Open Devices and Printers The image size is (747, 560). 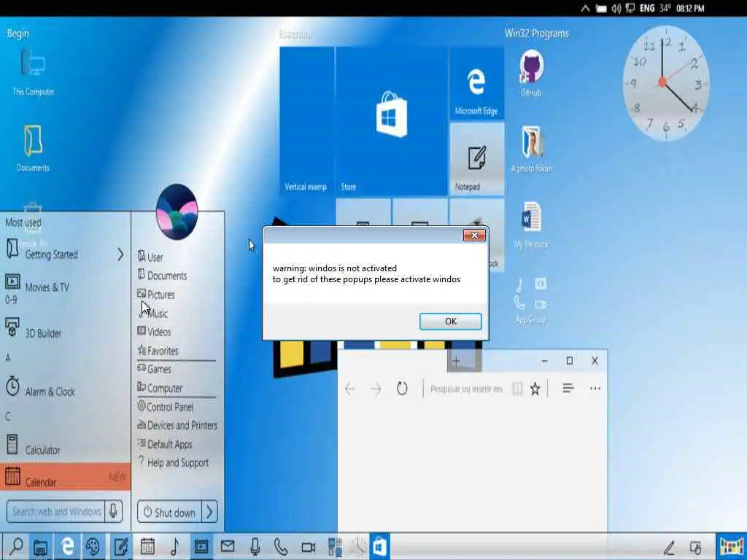tap(177, 425)
